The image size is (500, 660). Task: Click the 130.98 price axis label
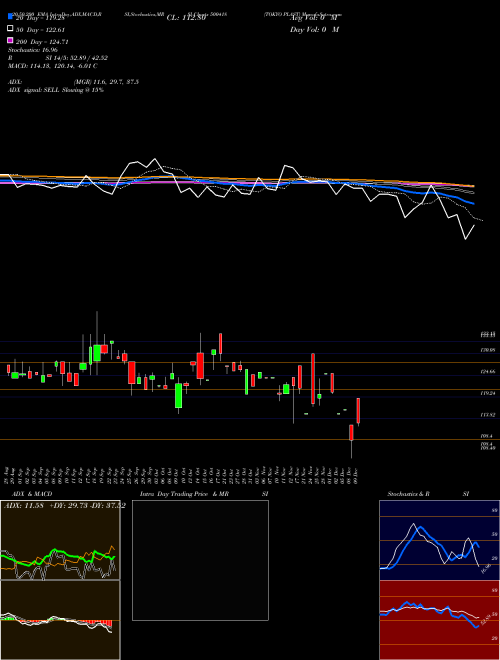tap(488, 350)
